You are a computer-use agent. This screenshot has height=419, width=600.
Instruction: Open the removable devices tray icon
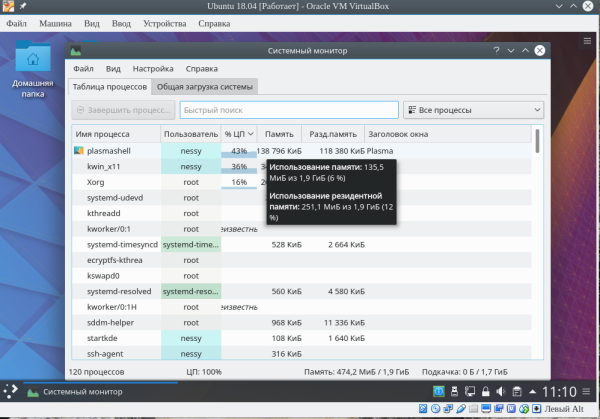tap(454, 391)
